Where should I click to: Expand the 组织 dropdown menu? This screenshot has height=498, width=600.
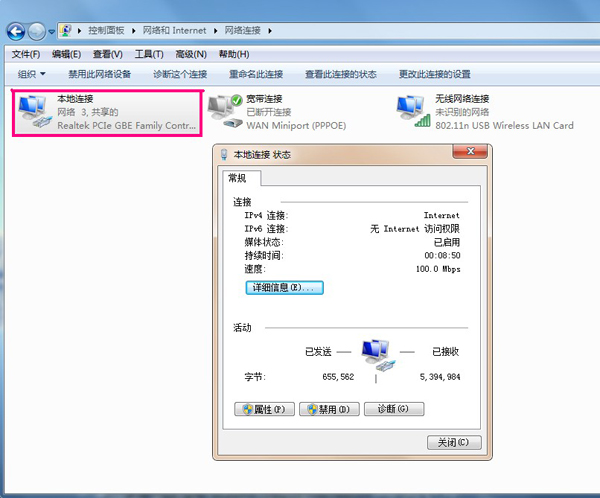tap(32, 74)
